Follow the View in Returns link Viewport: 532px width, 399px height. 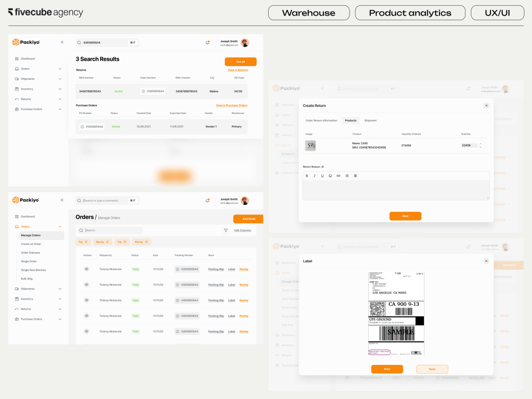point(237,70)
